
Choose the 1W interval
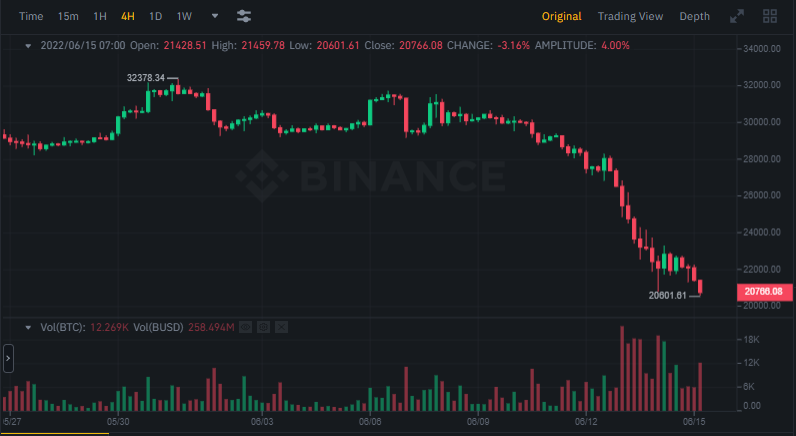(x=184, y=17)
